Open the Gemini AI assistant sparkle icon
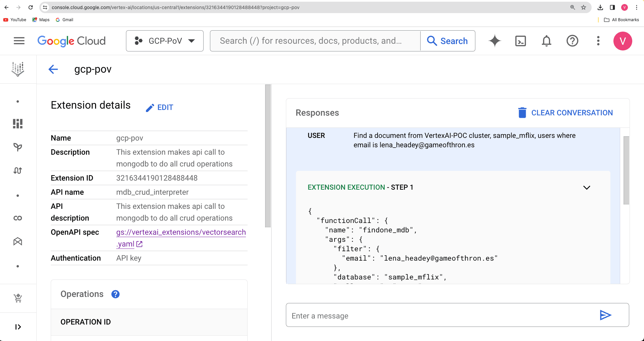Viewport: 644px width, 341px height. (495, 41)
